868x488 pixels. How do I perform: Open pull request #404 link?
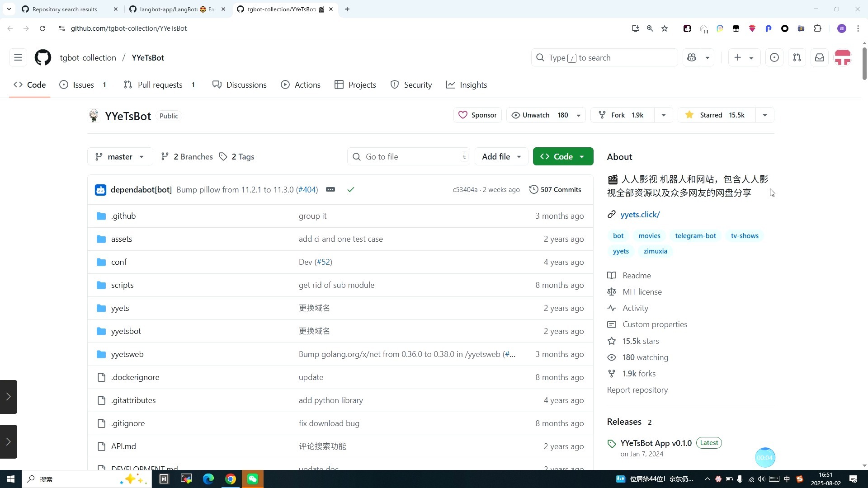click(307, 190)
